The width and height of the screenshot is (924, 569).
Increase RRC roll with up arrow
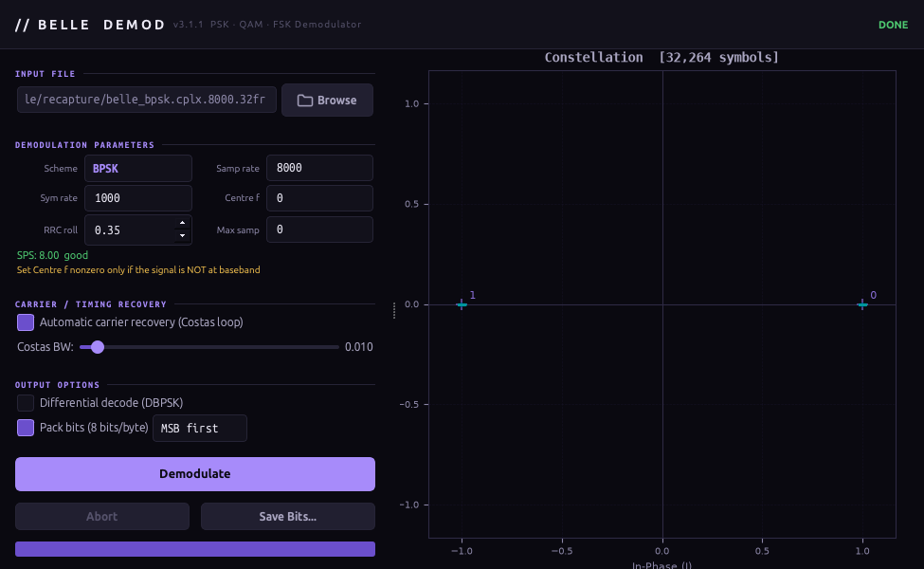[183, 223]
